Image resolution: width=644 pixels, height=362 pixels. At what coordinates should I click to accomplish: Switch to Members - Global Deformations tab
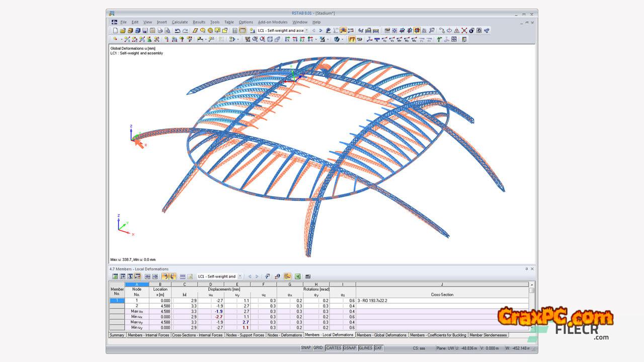(x=381, y=335)
